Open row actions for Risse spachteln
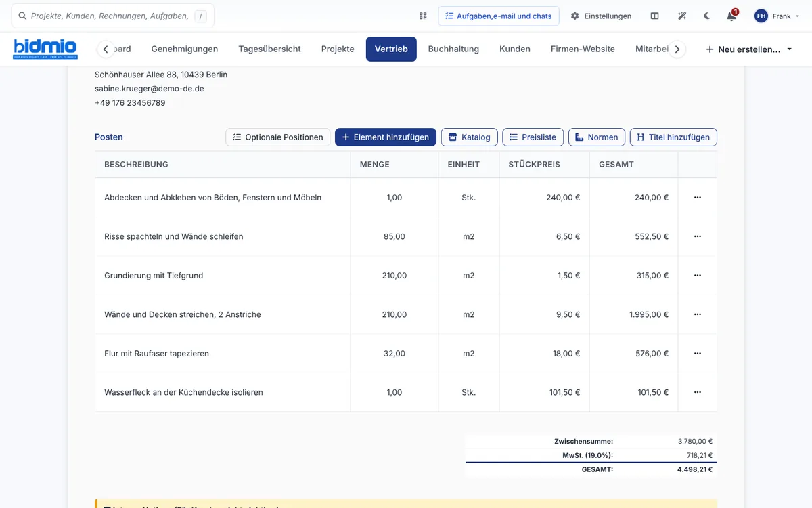The image size is (812, 508). (x=698, y=236)
